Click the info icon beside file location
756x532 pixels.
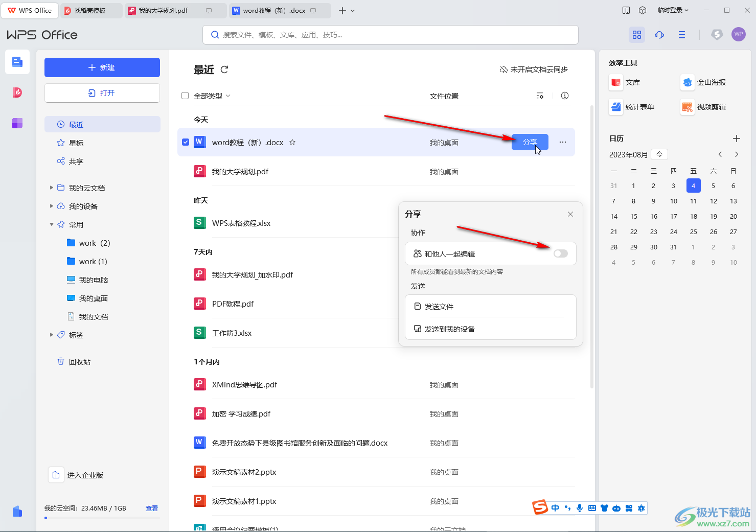point(565,96)
